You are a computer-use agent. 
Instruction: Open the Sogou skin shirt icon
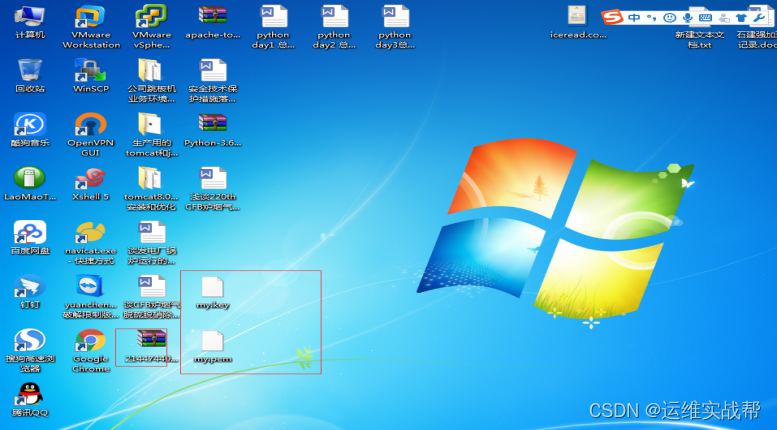coord(741,18)
